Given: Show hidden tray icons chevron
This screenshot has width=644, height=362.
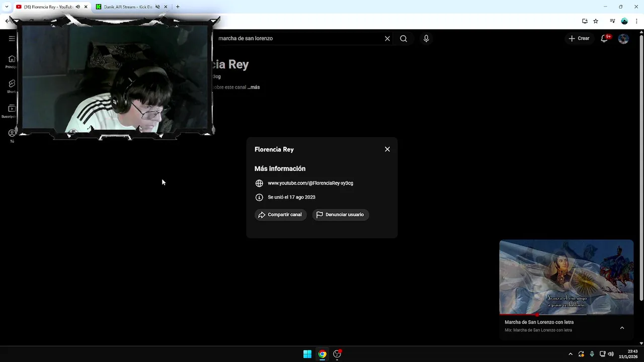Looking at the screenshot, I should [x=570, y=354].
